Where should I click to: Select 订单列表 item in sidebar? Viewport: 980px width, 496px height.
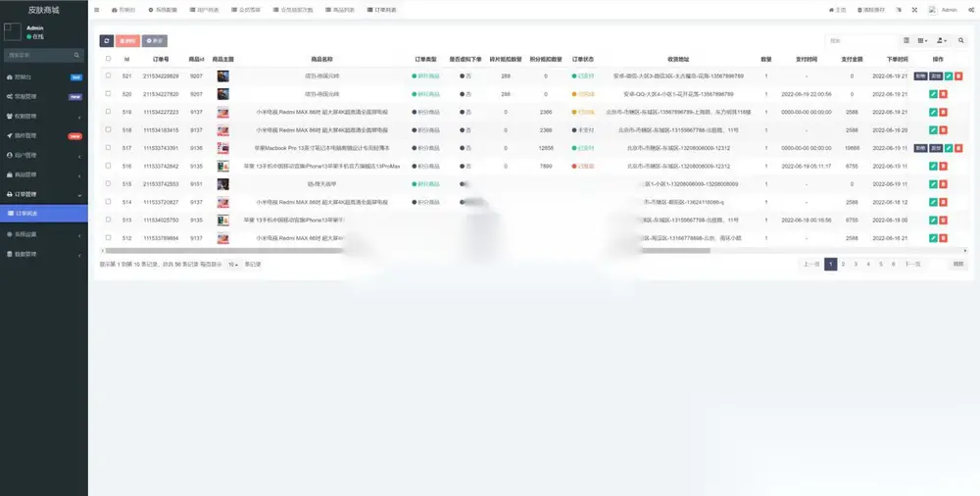click(x=44, y=214)
